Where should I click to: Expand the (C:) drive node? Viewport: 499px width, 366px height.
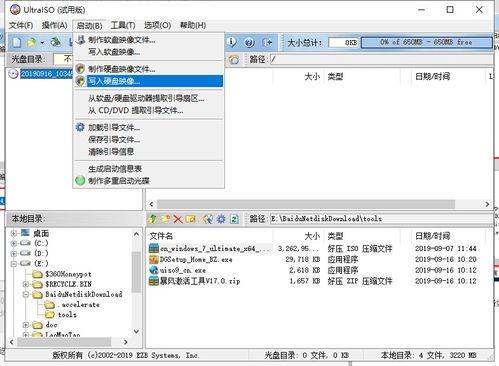pyautogui.click(x=14, y=244)
